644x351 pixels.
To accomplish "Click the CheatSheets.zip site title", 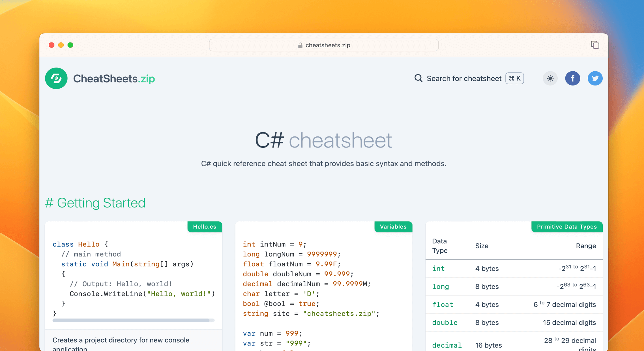I will coord(114,78).
